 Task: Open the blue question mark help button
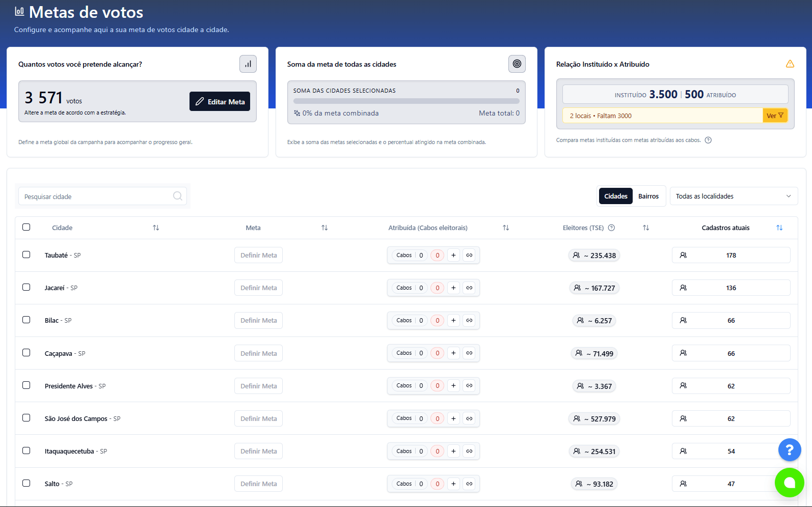coord(790,450)
